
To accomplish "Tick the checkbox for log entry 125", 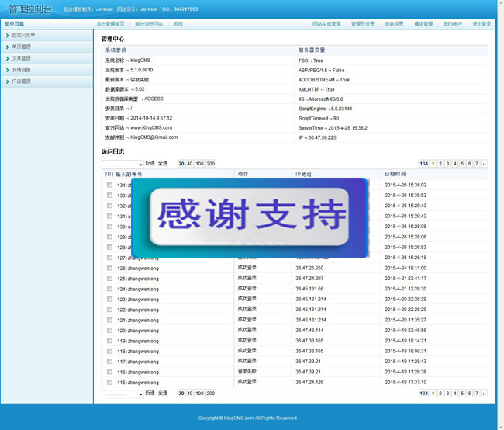I will point(109,279).
